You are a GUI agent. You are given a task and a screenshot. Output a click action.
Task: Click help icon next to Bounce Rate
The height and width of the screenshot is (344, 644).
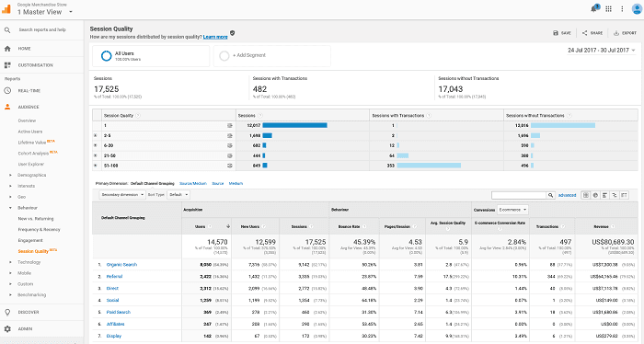(x=364, y=226)
